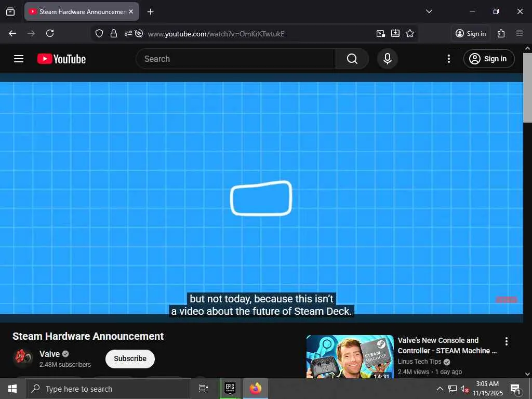Screen dimensions: 532x399
Task: Bookmark this page with the star
Action: pyautogui.click(x=410, y=33)
